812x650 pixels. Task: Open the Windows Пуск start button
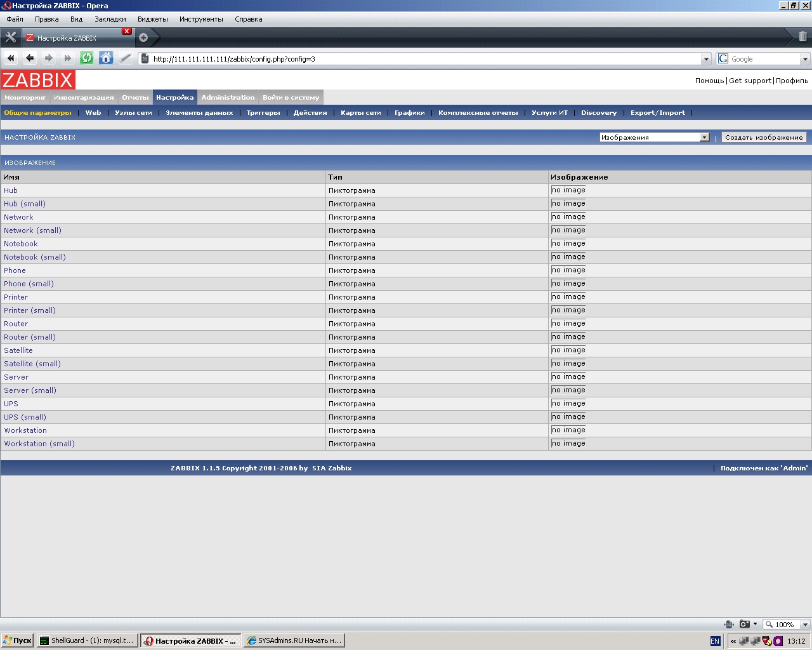tap(17, 641)
